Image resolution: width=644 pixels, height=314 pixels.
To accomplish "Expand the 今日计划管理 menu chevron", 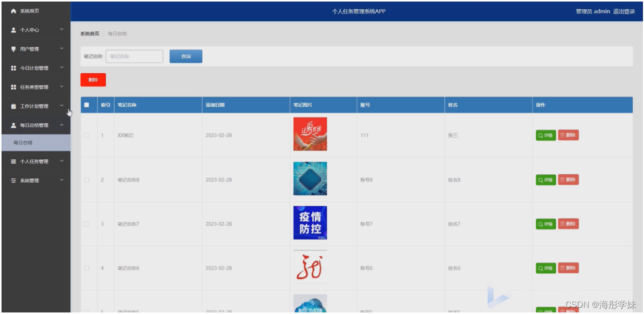I will [62, 68].
